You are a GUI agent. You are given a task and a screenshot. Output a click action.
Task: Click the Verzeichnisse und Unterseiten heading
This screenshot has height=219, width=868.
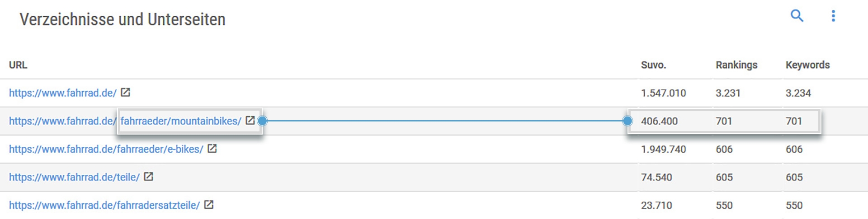(x=122, y=20)
